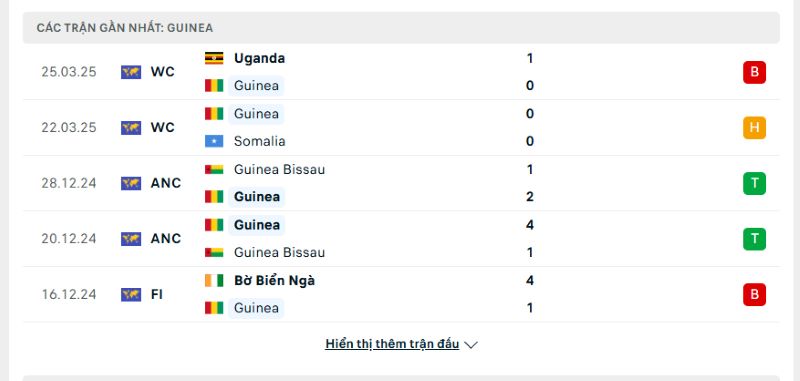Click green T badge for 28.12.24 match
Screen dimensions: 800x381
tap(754, 183)
